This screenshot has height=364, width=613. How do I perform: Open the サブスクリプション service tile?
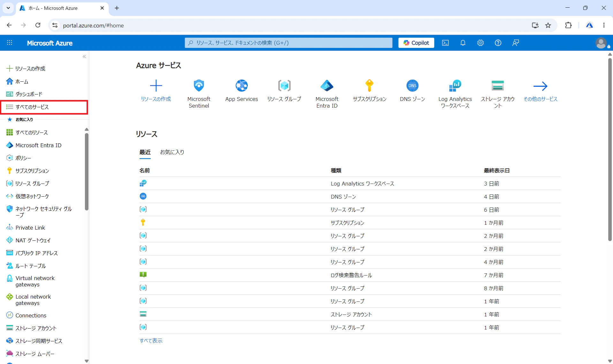(x=370, y=91)
